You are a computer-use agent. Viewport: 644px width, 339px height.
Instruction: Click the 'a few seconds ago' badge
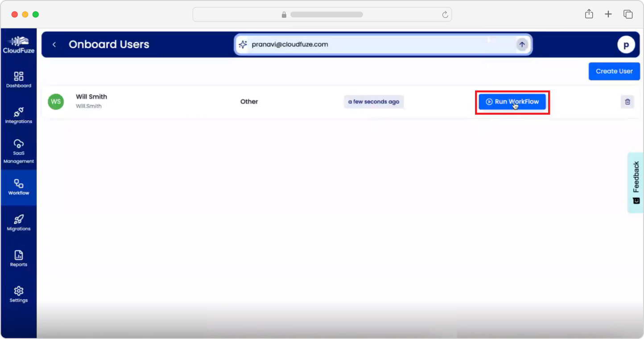[374, 102]
